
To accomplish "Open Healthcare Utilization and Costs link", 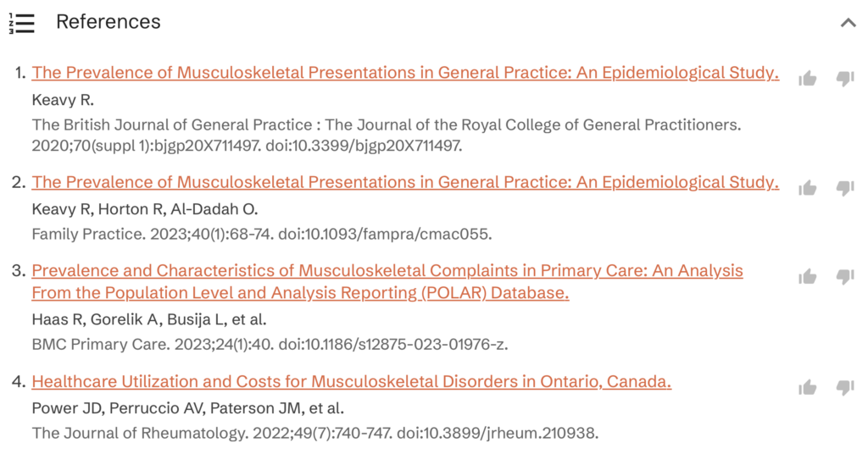I will click(x=352, y=381).
